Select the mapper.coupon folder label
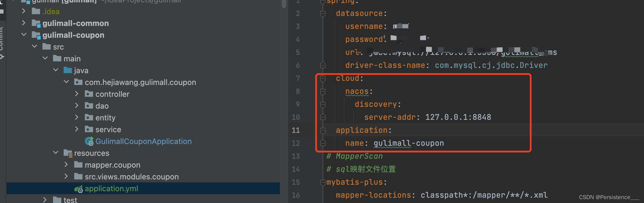This screenshot has height=203, width=644. pyautogui.click(x=113, y=165)
